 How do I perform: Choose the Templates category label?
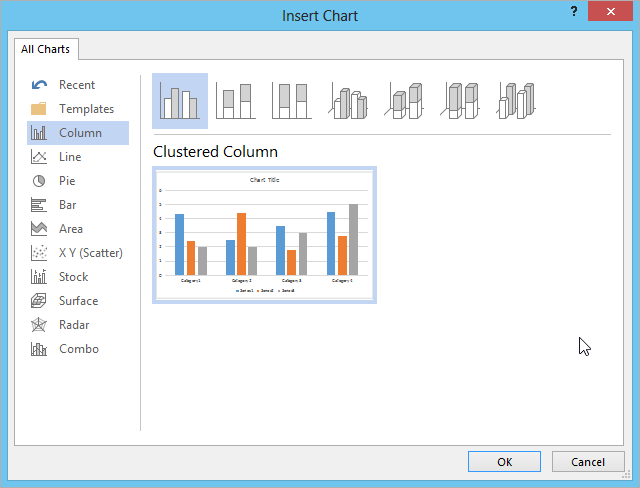(87, 109)
